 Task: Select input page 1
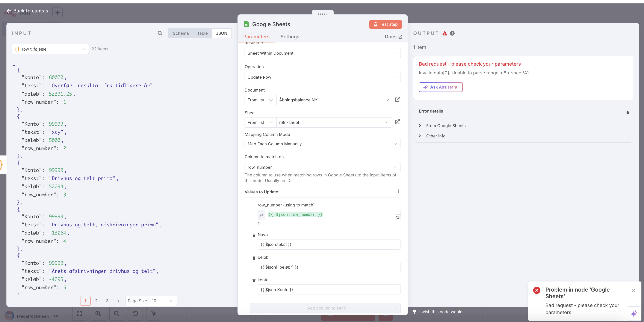(x=85, y=301)
